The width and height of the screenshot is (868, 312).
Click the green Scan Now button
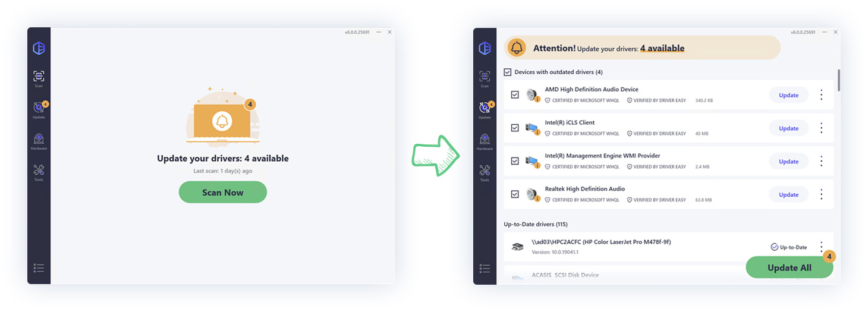[223, 192]
